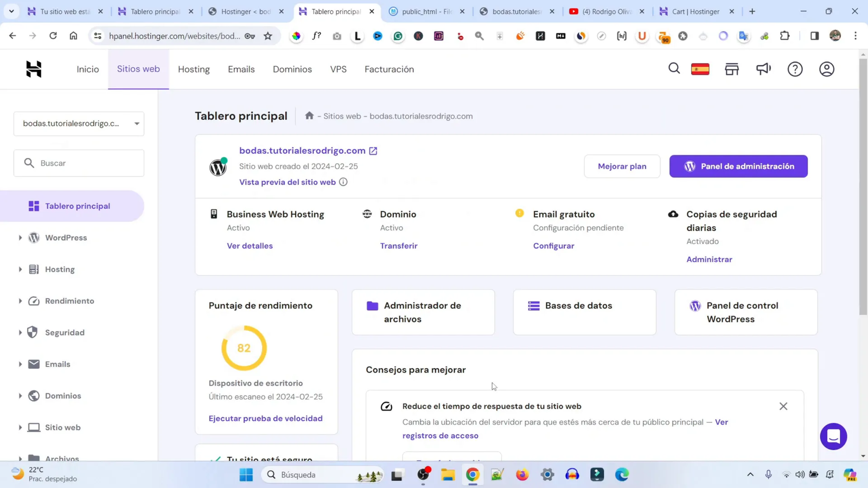The image size is (868, 488).
Task: Click the performance score 82 gauge
Action: click(x=244, y=348)
